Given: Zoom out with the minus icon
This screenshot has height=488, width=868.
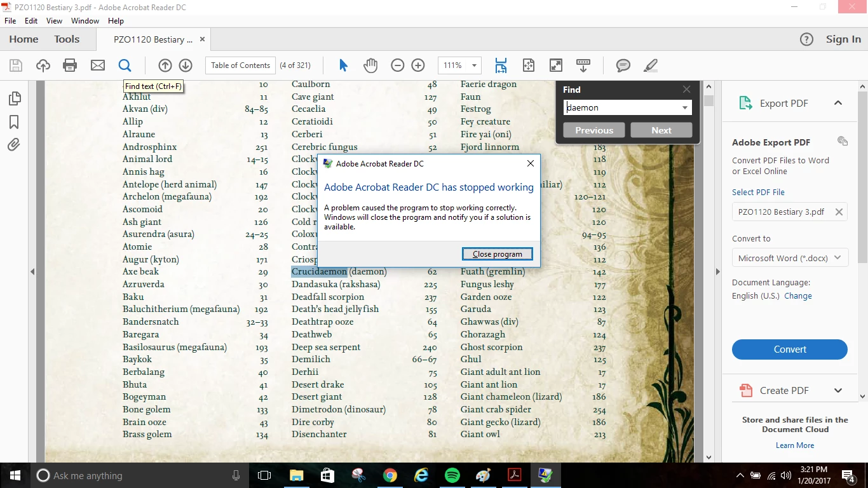Looking at the screenshot, I should [398, 65].
